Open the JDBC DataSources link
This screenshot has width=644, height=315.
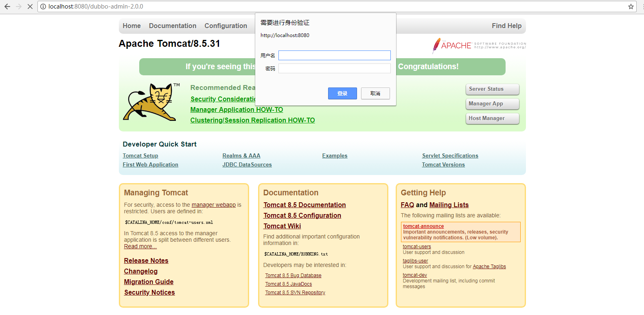[247, 165]
